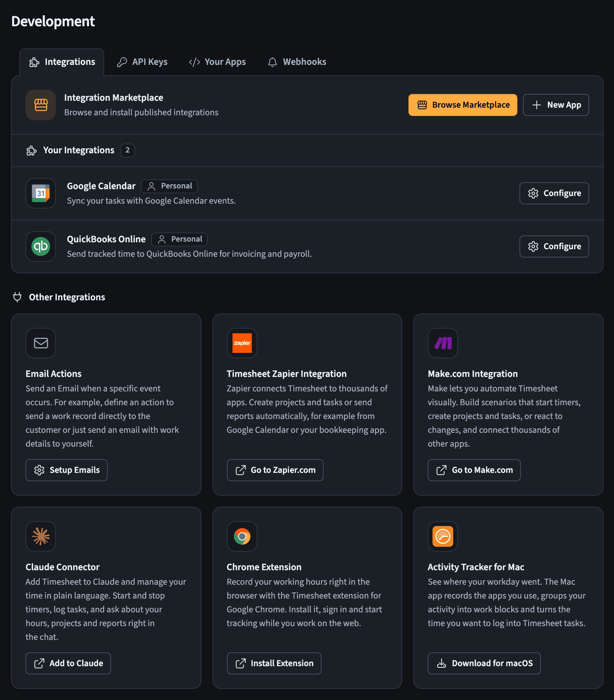Click the download icon on Download for macOS
Image resolution: width=614 pixels, height=700 pixels.
441,663
